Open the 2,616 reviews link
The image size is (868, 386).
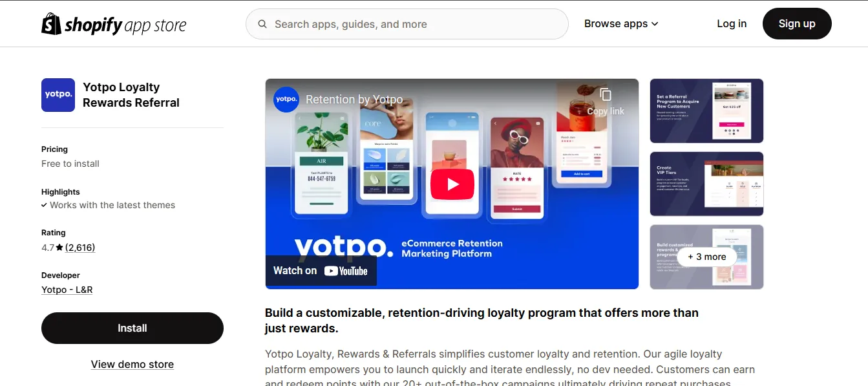80,248
